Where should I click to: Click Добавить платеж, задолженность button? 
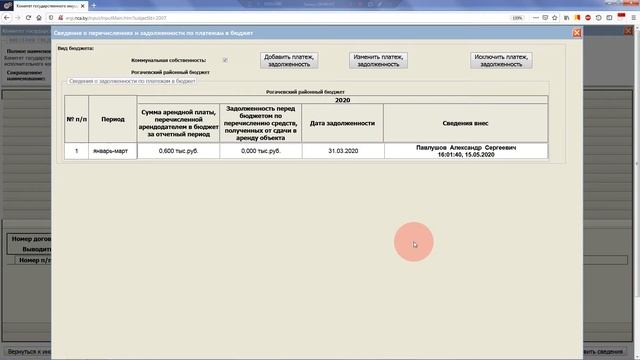point(289,60)
